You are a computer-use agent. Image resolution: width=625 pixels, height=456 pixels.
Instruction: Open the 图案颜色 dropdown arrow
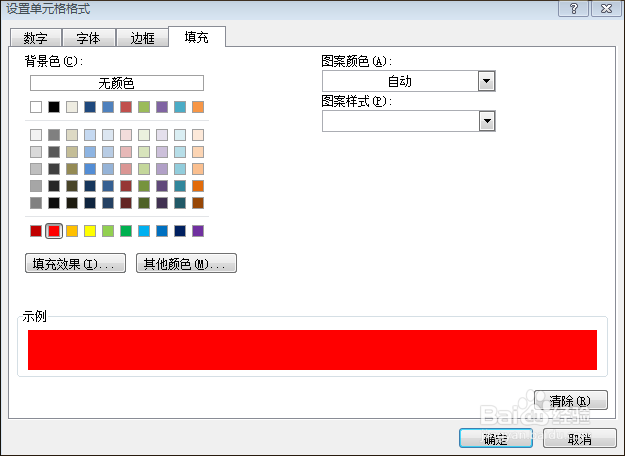point(486,81)
